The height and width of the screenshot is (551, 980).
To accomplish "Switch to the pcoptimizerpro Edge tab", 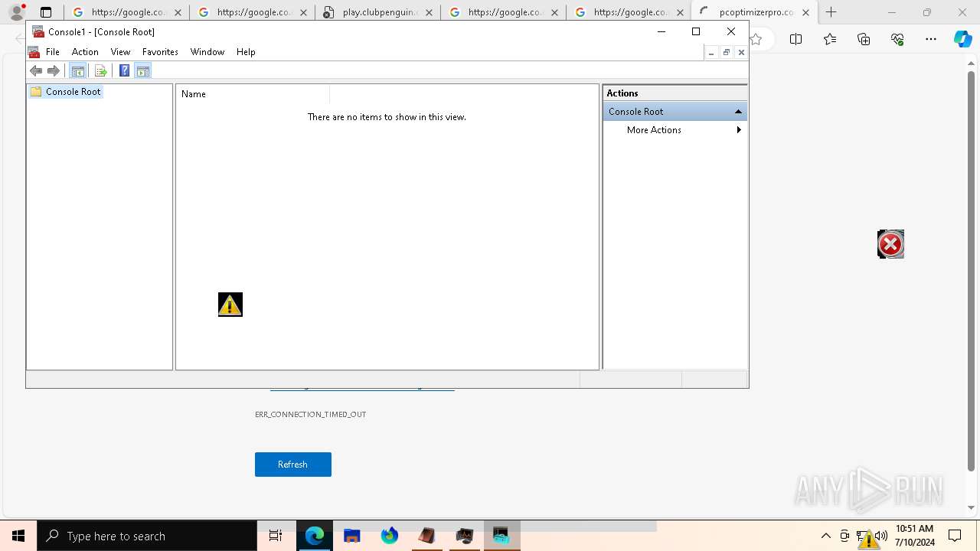I will (x=754, y=12).
